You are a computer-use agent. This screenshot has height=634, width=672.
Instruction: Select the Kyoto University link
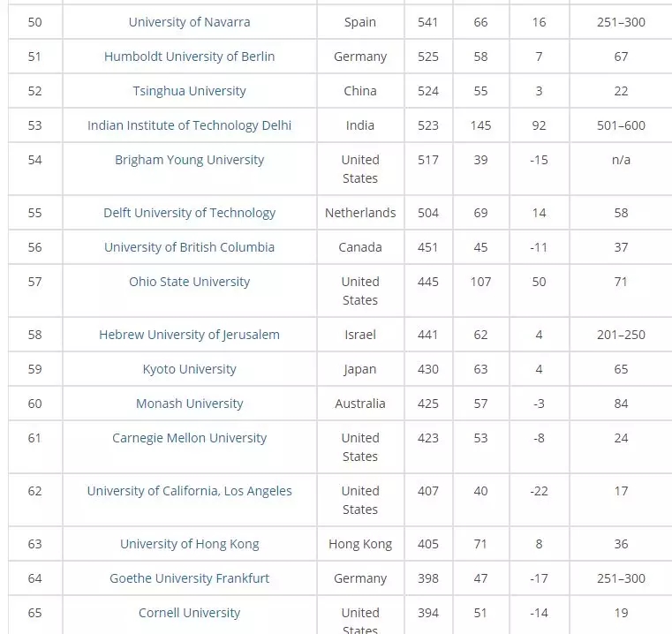pos(189,369)
